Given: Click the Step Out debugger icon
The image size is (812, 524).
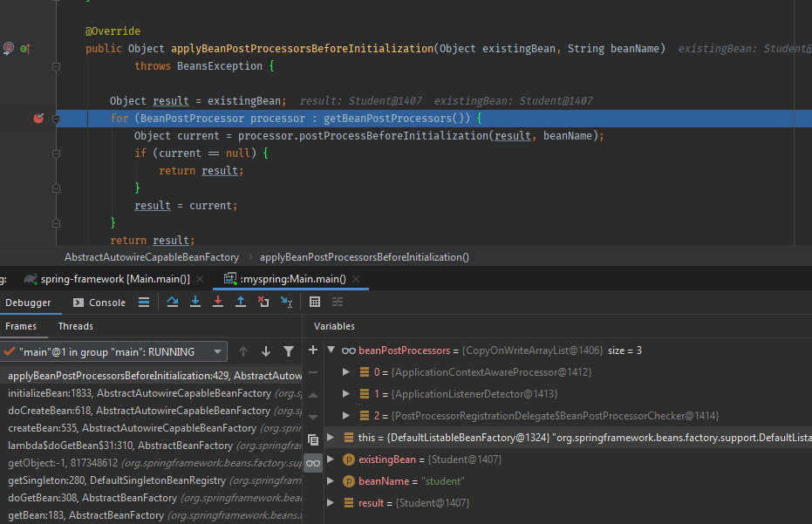Looking at the screenshot, I should [241, 302].
